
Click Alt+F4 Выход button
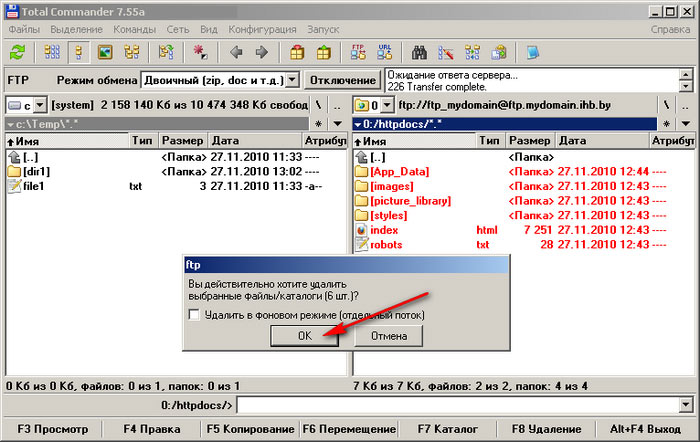pyautogui.click(x=646, y=429)
